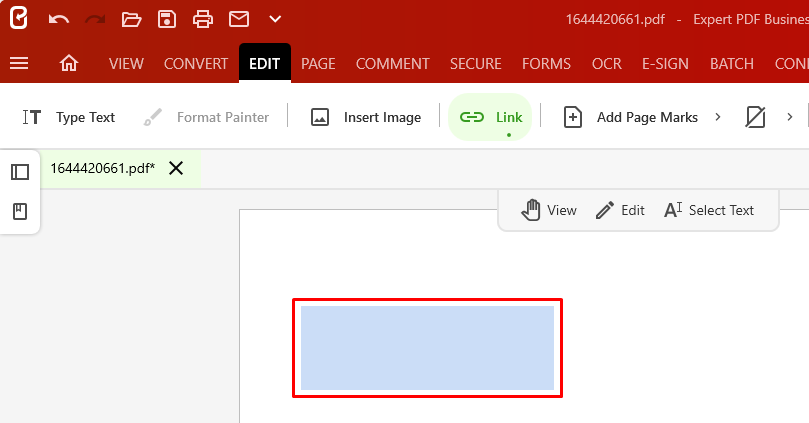Image resolution: width=809 pixels, height=423 pixels.
Task: Open the hamburger menu
Action: pyautogui.click(x=19, y=64)
